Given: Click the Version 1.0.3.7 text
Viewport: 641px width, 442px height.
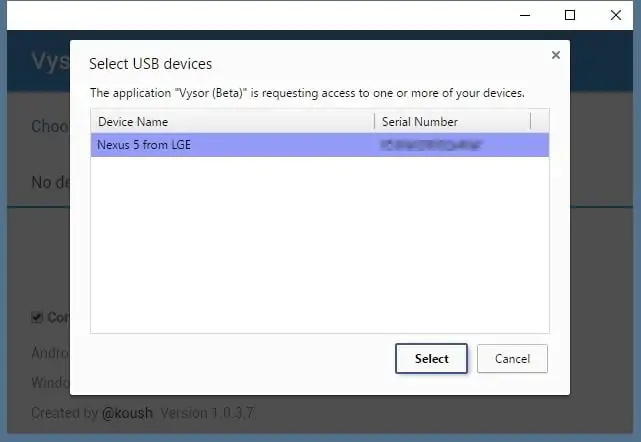Looking at the screenshot, I should (208, 413).
